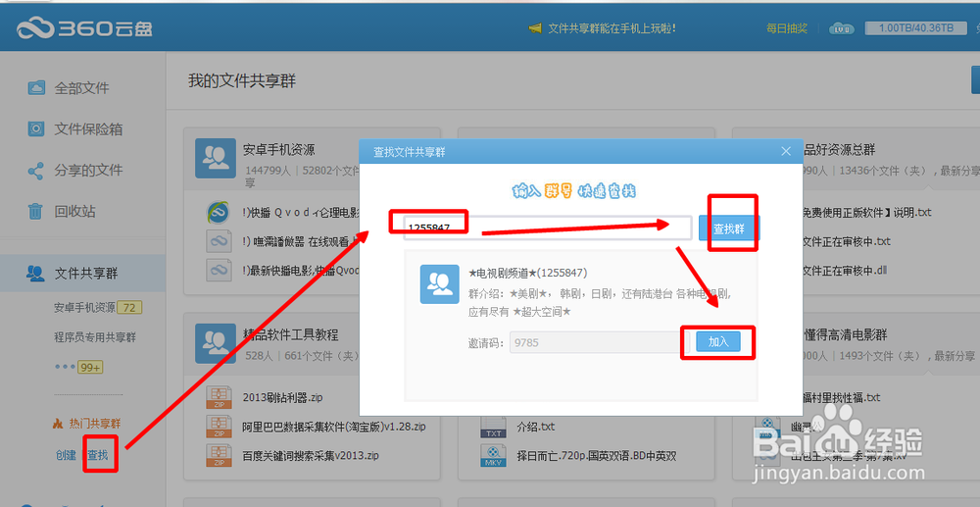Click the 1.00TB/40.36TB storage bar
Screen dimensions: 980x507
pos(916,28)
